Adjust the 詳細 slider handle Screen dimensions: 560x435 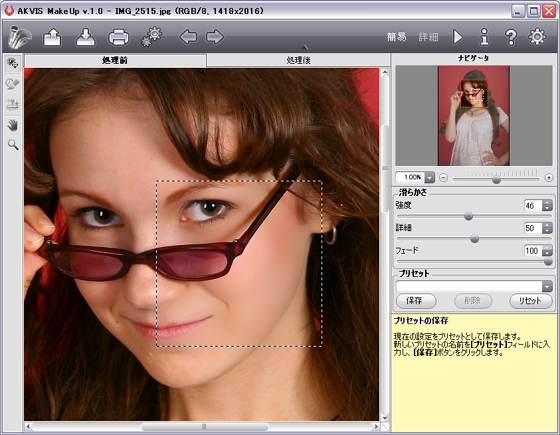(474, 239)
